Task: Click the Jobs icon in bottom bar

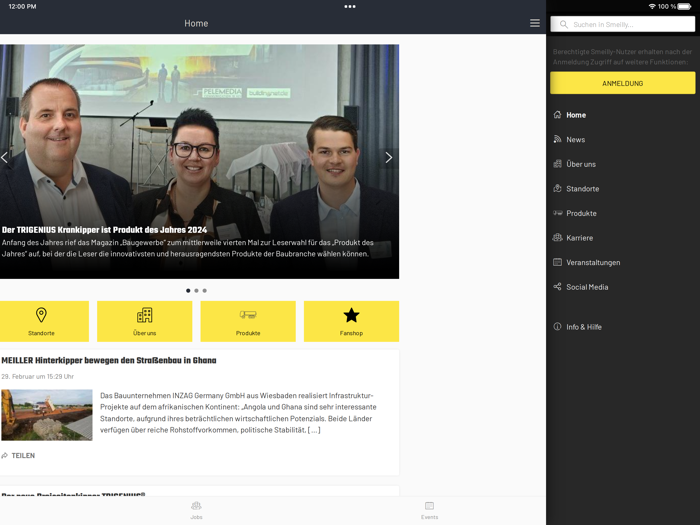Action: (196, 506)
